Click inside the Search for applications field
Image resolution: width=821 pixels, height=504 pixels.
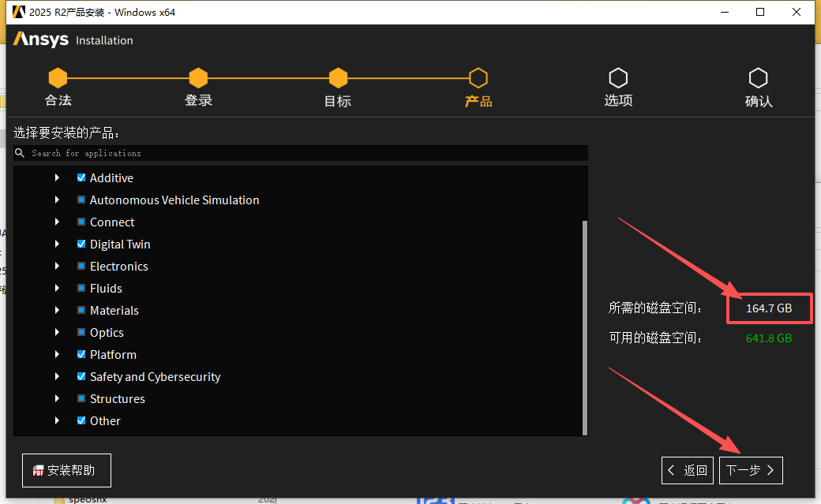(237, 152)
